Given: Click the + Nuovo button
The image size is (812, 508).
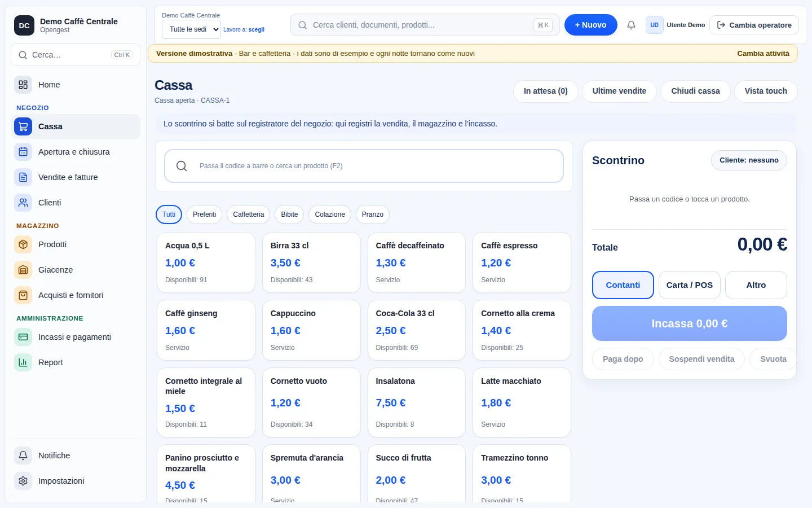Looking at the screenshot, I should point(590,25).
